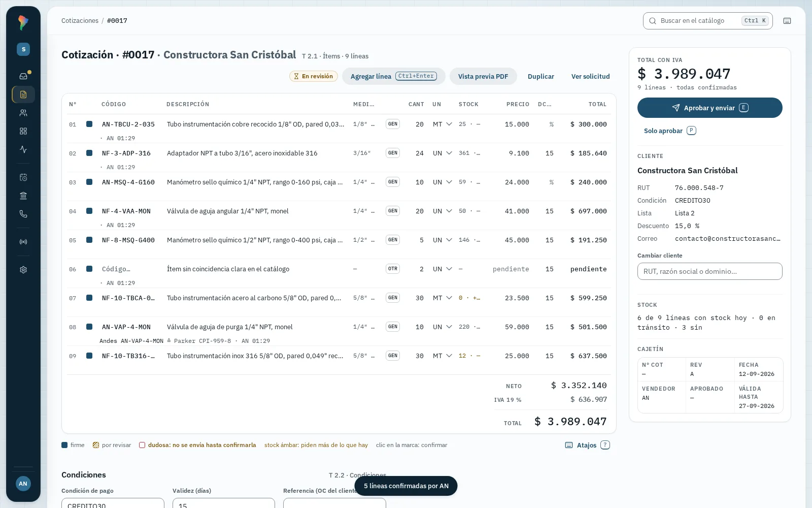Screen dimensions: 812x508
Task: Open Ver solicitud link
Action: [591, 76]
